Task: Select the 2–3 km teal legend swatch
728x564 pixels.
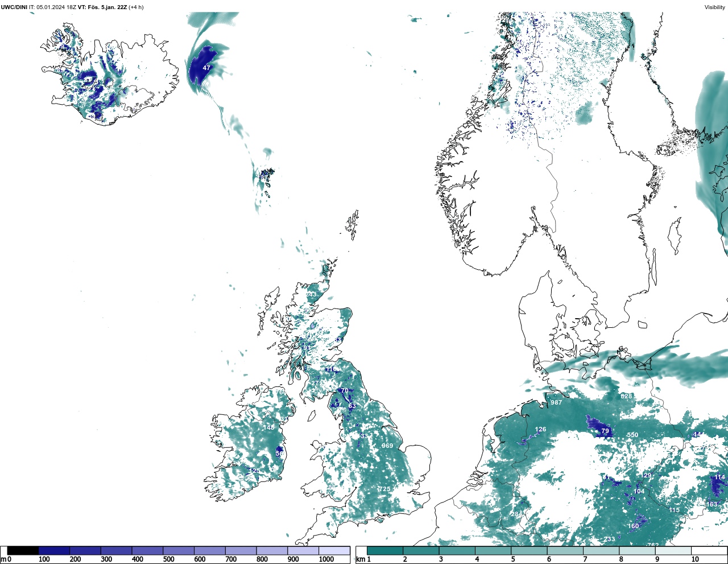Action: [x=421, y=550]
